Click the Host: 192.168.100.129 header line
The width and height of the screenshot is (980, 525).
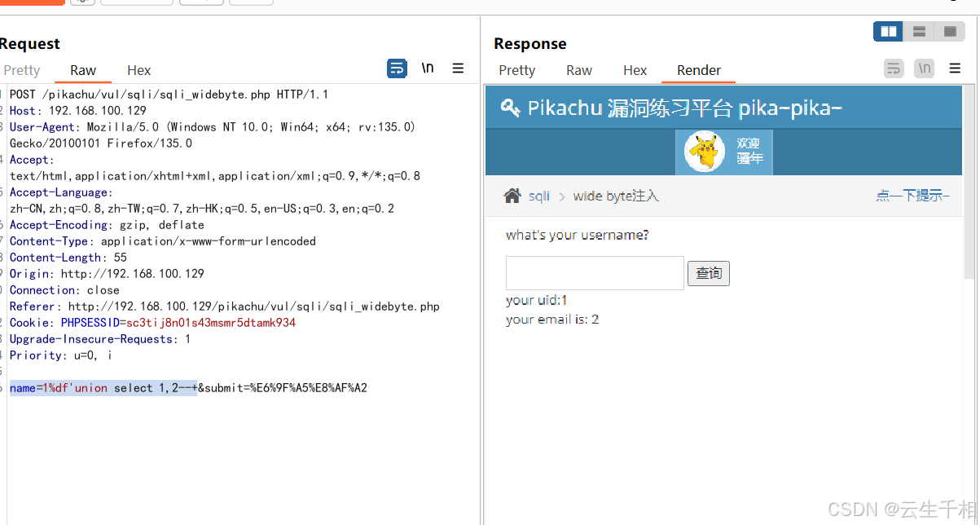point(78,111)
